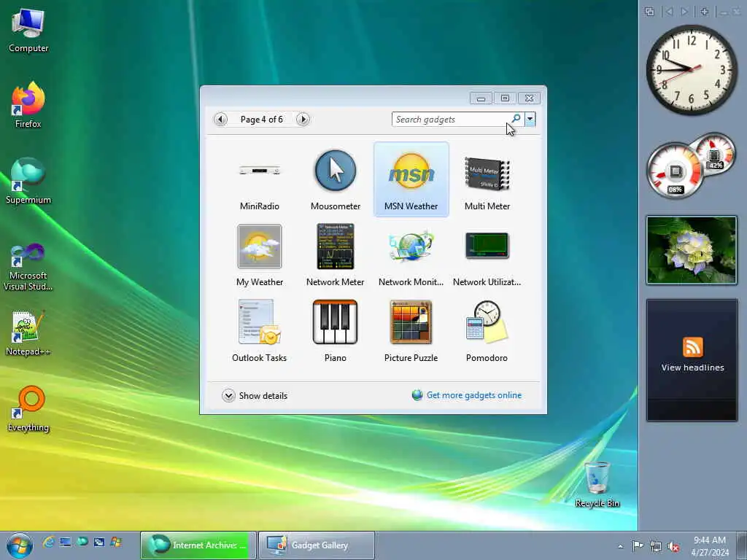Open the search options dropdown arrow
The image size is (747, 560).
(x=530, y=119)
